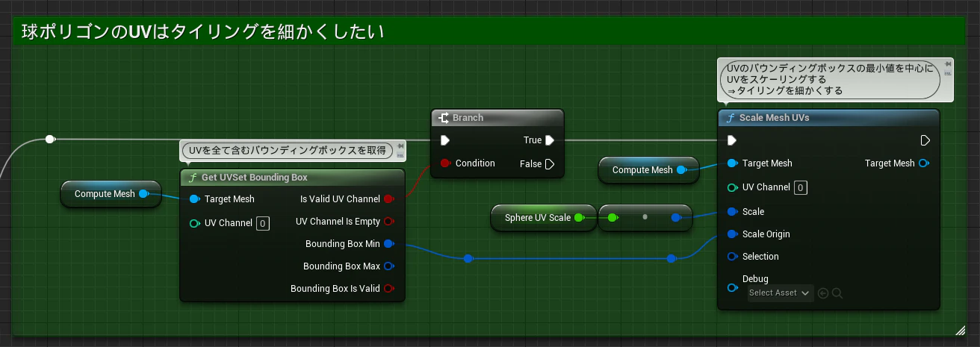Click Is Valid UV Channel output pin

[x=388, y=199]
